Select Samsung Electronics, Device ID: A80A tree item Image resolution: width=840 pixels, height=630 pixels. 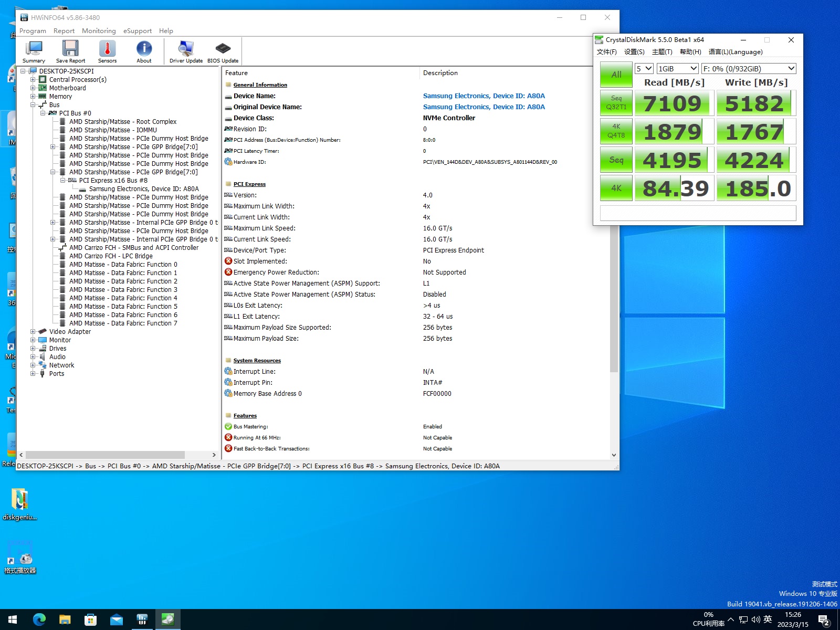[x=144, y=189]
